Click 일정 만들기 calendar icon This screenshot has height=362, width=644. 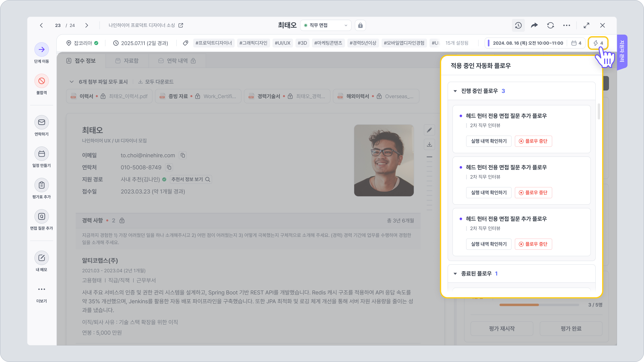tap(41, 154)
